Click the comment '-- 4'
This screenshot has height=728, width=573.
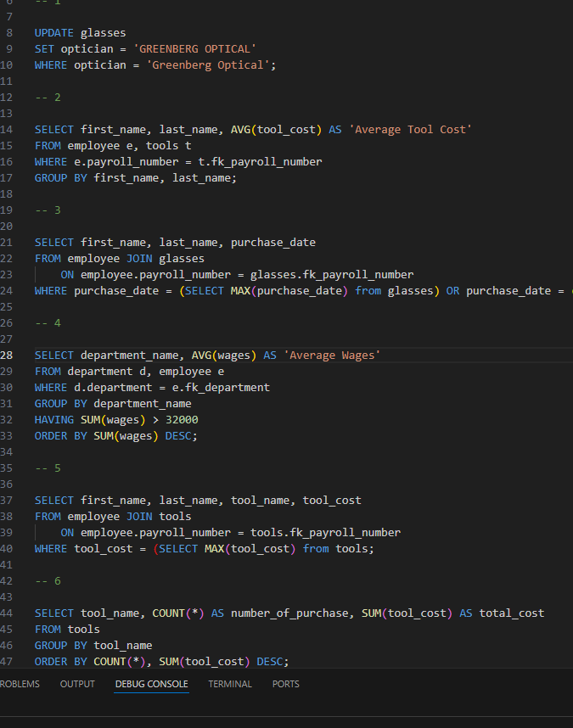tap(48, 322)
